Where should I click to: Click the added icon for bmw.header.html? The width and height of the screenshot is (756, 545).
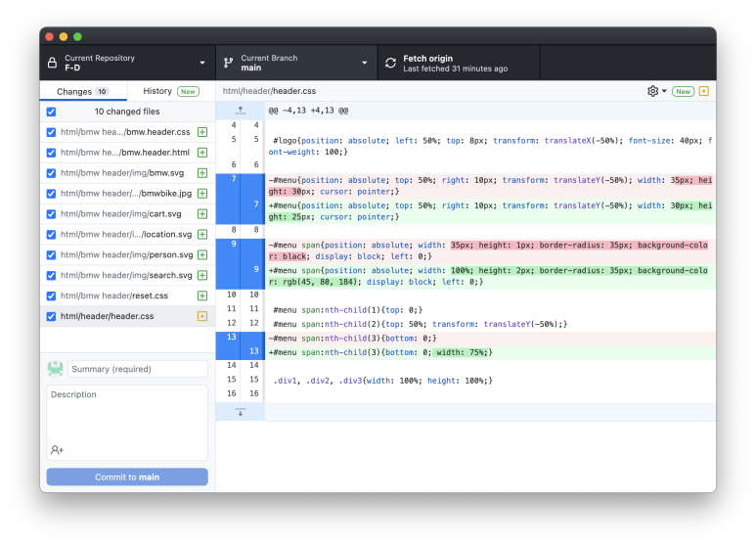pos(202,153)
